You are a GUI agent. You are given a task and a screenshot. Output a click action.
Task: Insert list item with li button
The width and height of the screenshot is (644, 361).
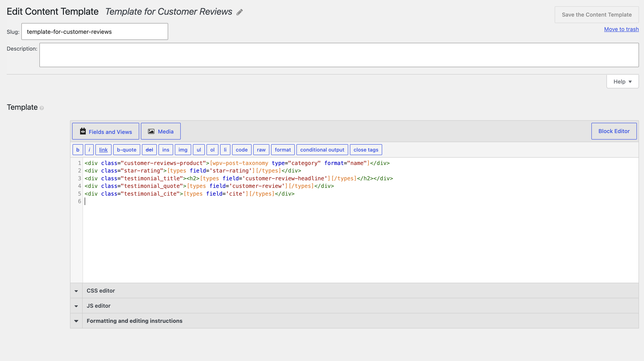click(x=225, y=150)
